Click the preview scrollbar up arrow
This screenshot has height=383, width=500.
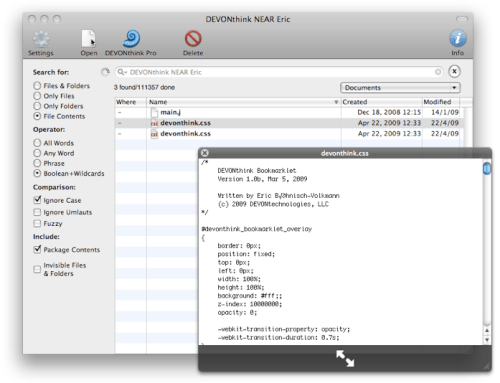(487, 331)
